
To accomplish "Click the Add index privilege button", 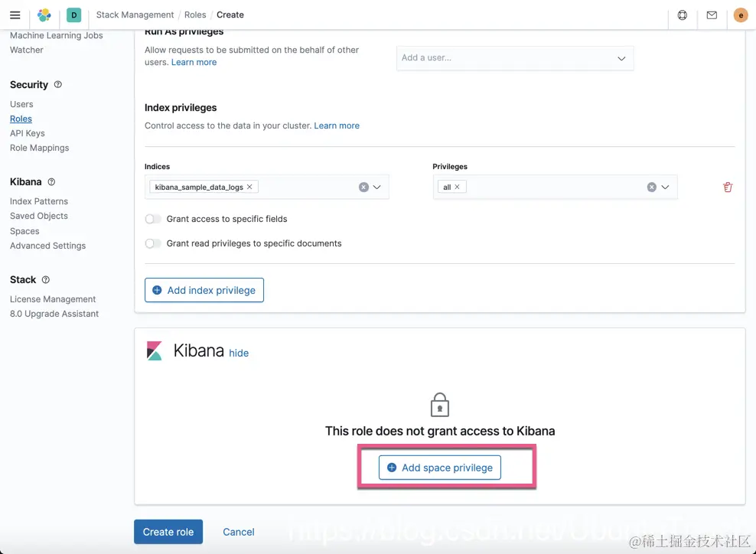I will coord(204,290).
